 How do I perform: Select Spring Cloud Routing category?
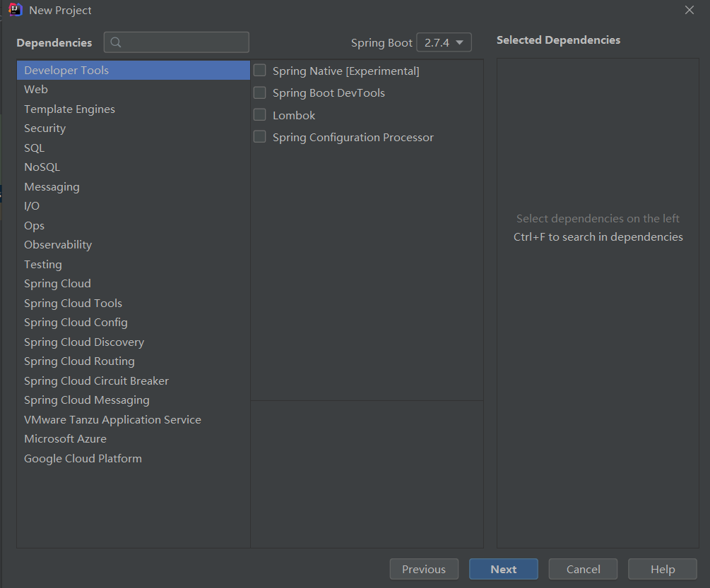pyautogui.click(x=133, y=361)
